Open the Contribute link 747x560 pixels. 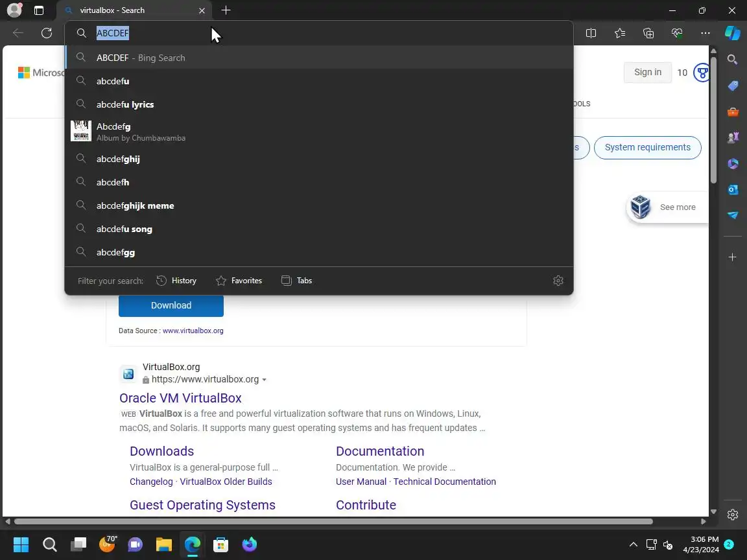click(366, 505)
